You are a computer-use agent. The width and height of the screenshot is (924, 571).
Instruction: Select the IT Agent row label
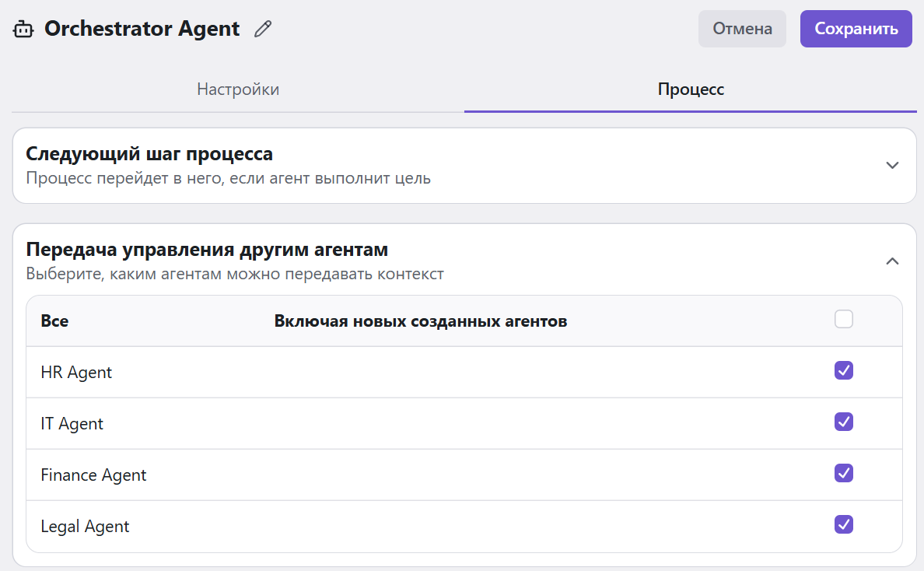pyautogui.click(x=72, y=424)
